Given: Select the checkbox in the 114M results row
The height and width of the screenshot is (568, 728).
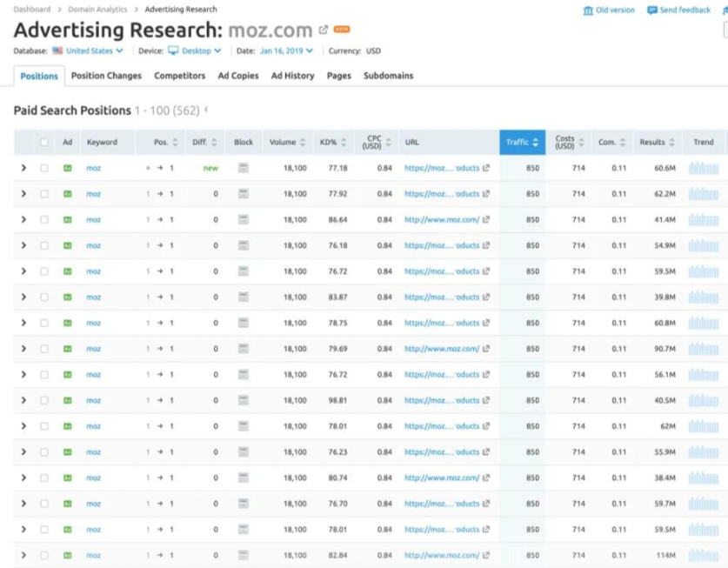Looking at the screenshot, I should [x=44, y=556].
